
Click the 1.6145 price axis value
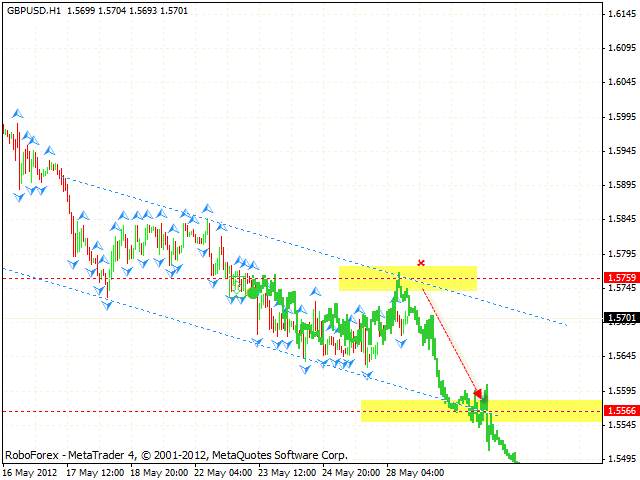coord(620,13)
